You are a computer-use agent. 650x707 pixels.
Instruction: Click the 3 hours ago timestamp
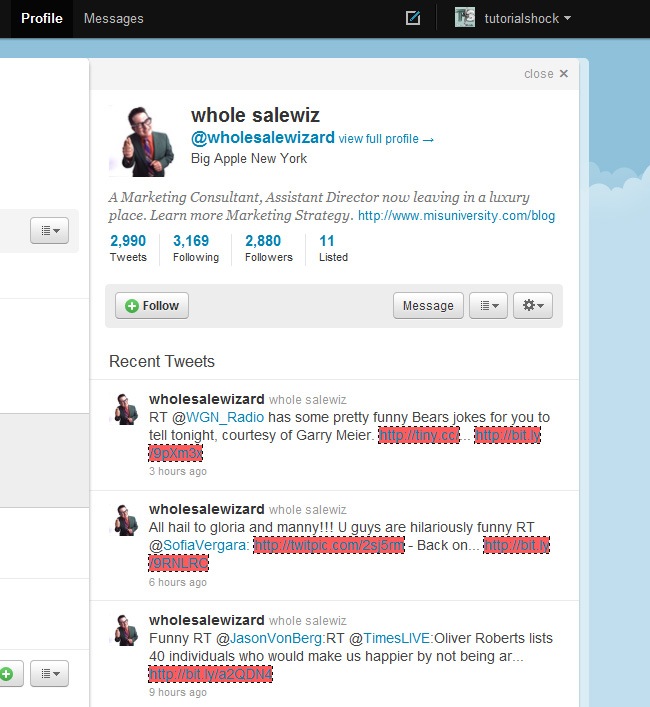pos(178,471)
